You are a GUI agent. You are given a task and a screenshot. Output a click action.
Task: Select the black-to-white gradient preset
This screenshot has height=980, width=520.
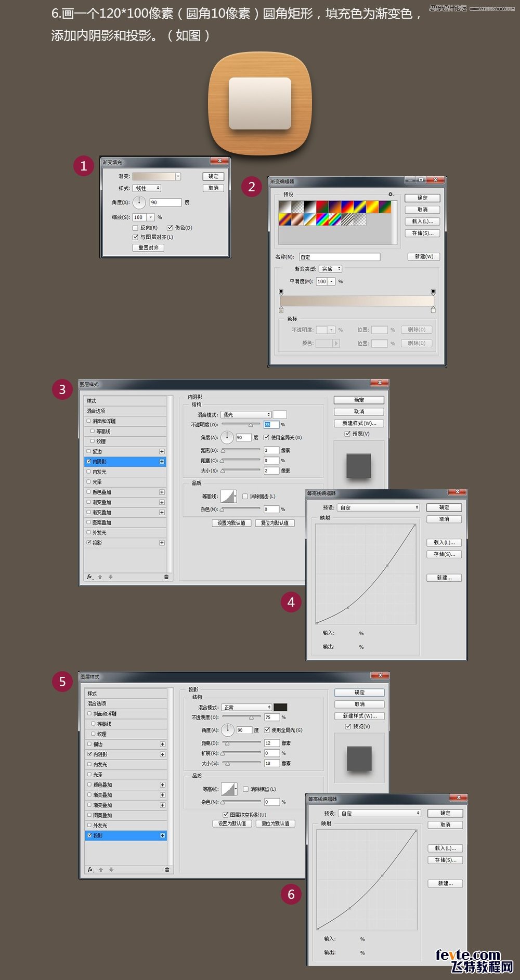tap(310, 207)
